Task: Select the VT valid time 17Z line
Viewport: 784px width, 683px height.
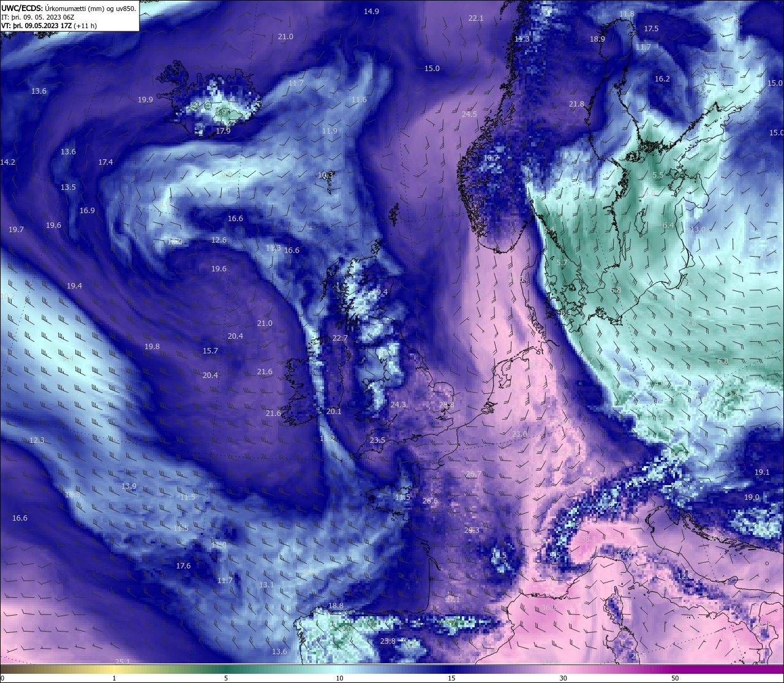Action: [x=49, y=26]
